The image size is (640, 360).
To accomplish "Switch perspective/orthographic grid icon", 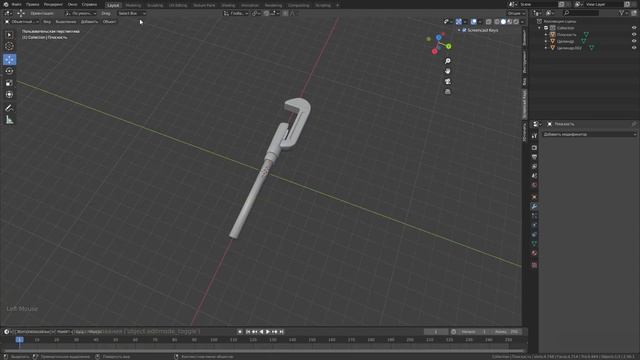I will [x=448, y=91].
